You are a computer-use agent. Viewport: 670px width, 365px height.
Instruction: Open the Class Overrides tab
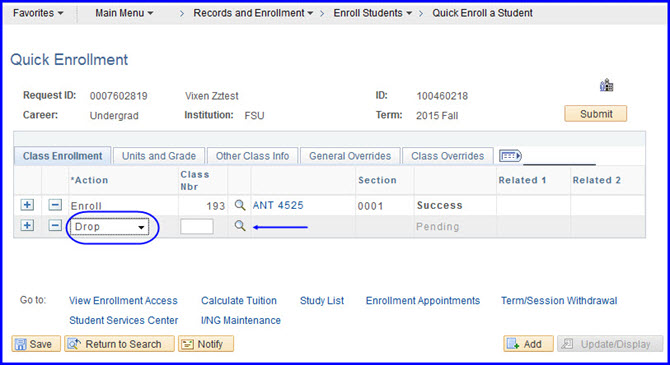[x=447, y=156]
